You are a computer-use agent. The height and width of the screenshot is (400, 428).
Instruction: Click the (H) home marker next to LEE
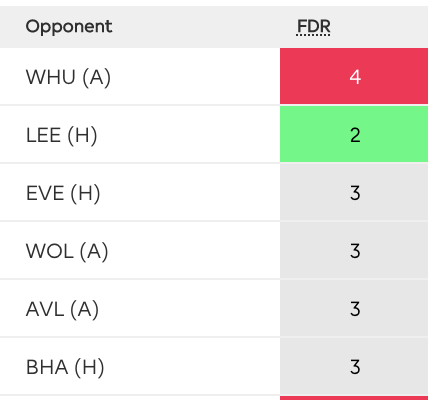coord(82,135)
